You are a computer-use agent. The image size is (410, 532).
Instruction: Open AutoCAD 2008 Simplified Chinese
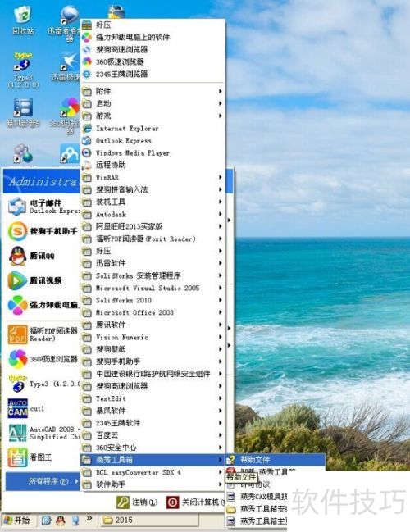[x=43, y=434]
